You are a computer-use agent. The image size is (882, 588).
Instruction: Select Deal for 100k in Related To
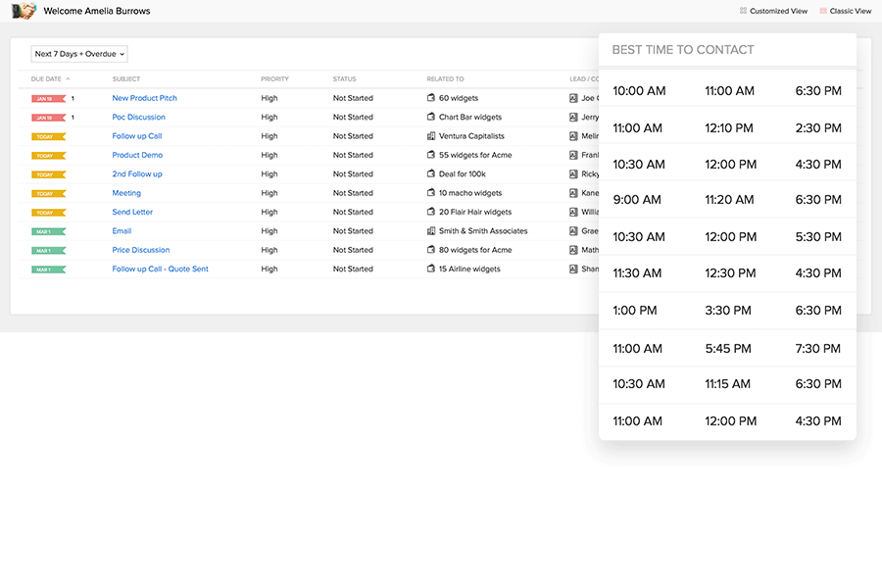coord(462,173)
